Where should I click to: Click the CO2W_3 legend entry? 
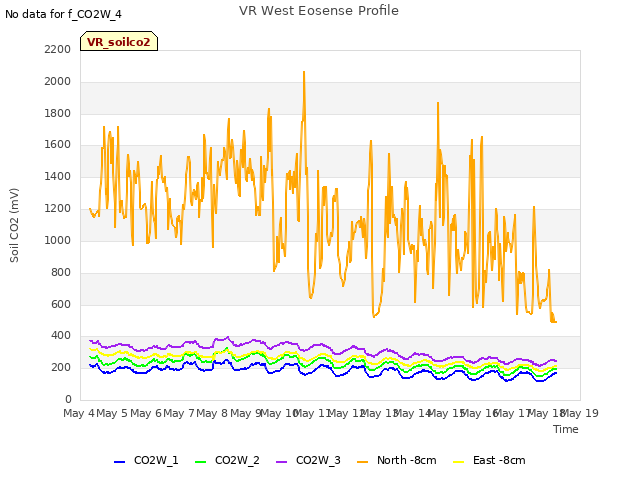[308, 461]
